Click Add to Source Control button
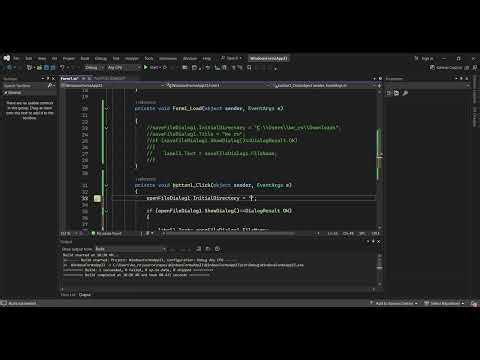Viewport: 480px width, 360px height. pos(394,303)
